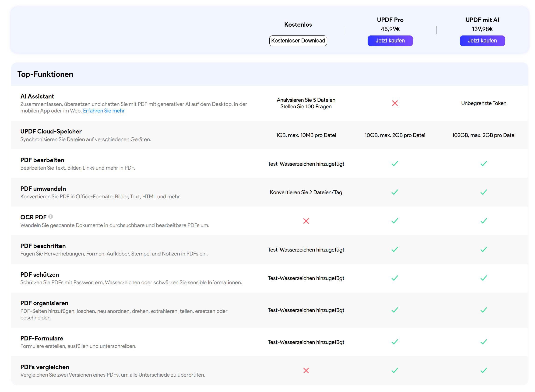Click the Konvertieren Sie 2 Dateien/Tag cell

coord(306,192)
